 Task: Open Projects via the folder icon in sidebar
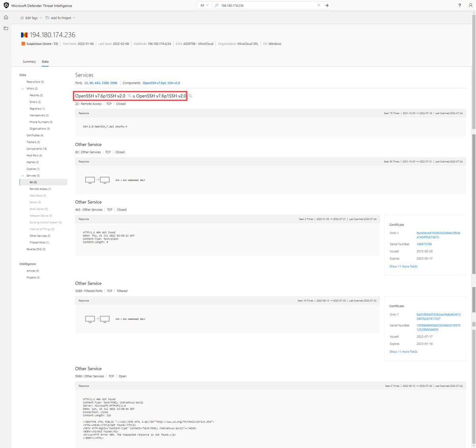[x=6, y=28]
